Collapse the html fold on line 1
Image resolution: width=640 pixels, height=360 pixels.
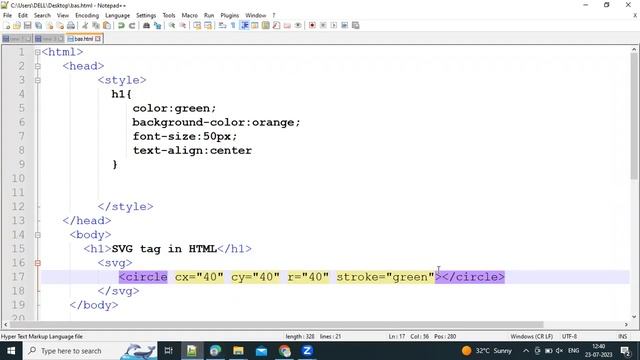(x=38, y=52)
